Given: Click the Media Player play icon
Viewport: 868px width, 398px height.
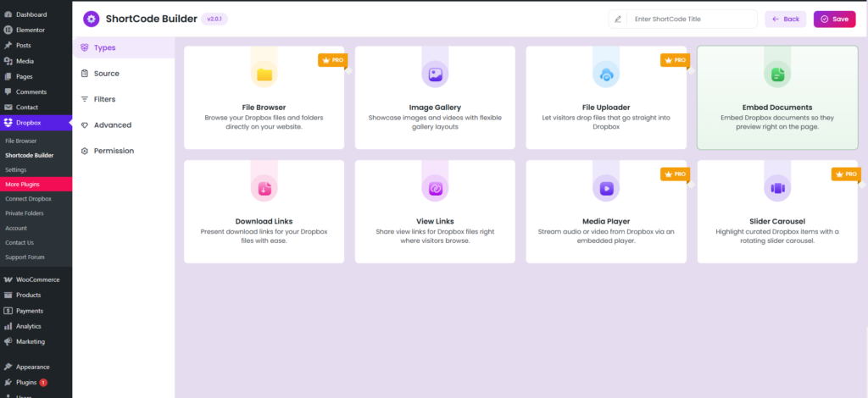Looking at the screenshot, I should (606, 188).
